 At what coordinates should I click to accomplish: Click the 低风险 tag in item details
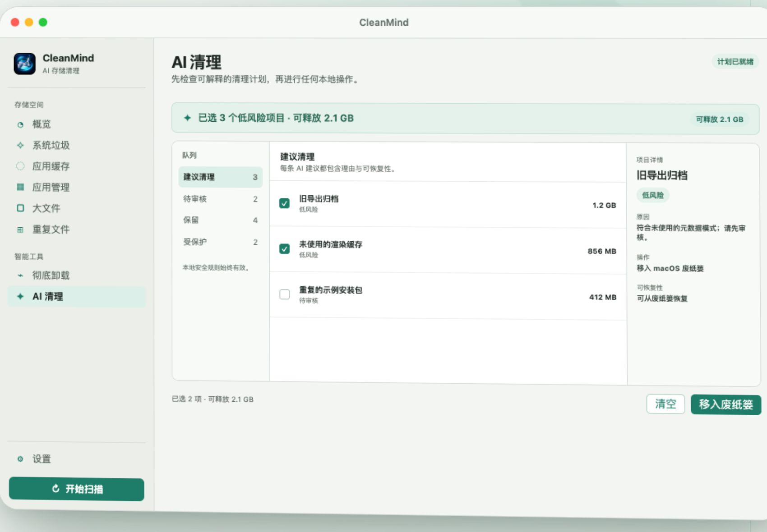tap(653, 195)
